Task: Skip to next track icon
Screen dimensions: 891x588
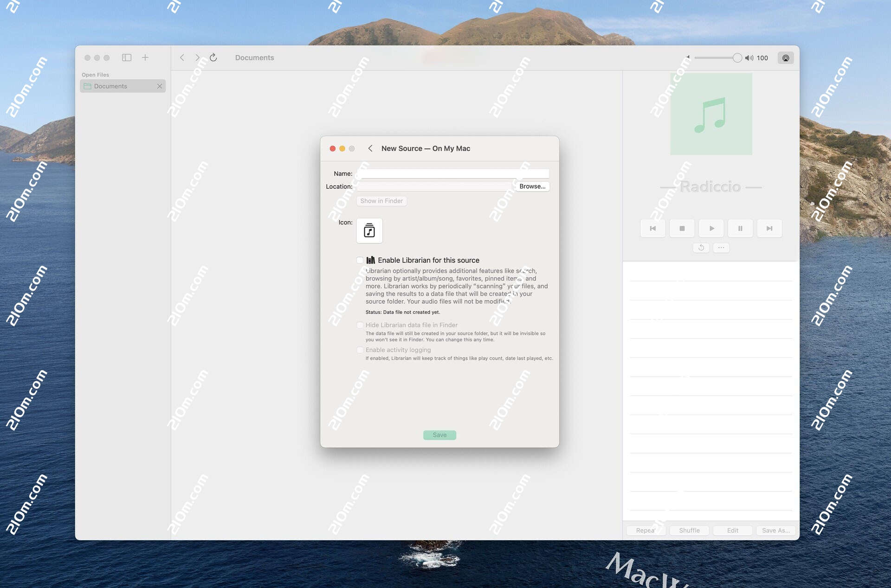Action: coord(769,228)
